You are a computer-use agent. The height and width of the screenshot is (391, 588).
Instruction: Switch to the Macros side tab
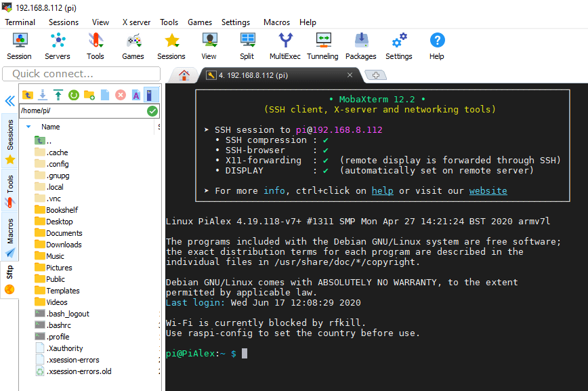(x=10, y=237)
